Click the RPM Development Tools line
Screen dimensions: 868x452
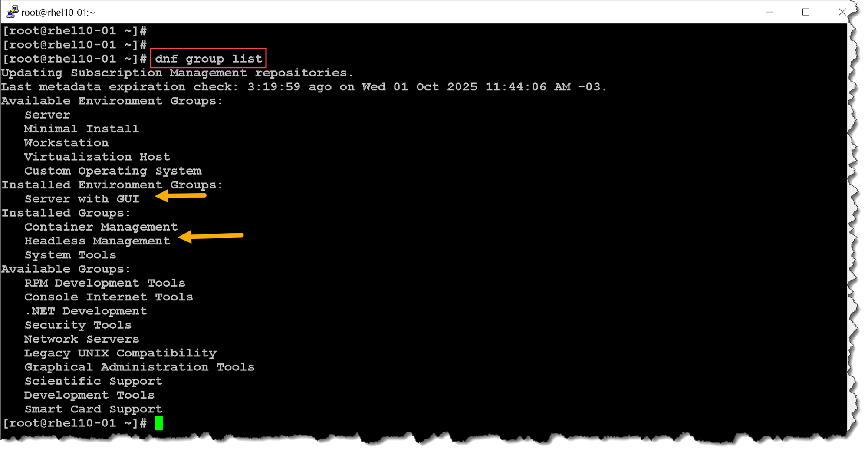coord(105,283)
